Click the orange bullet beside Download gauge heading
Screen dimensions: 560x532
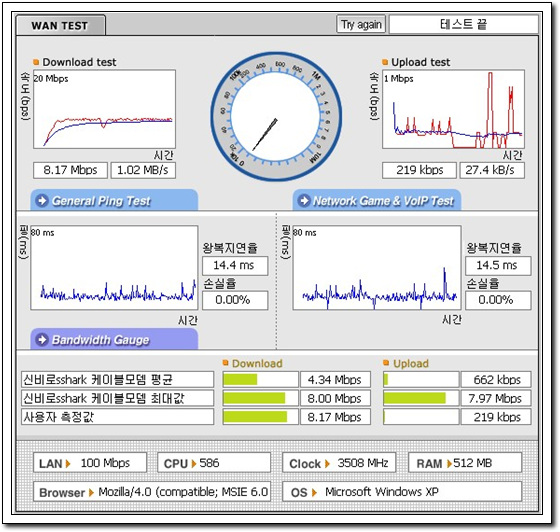(225, 363)
